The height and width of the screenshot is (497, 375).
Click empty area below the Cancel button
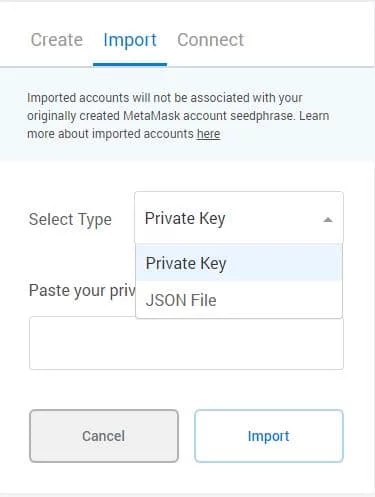point(104,478)
